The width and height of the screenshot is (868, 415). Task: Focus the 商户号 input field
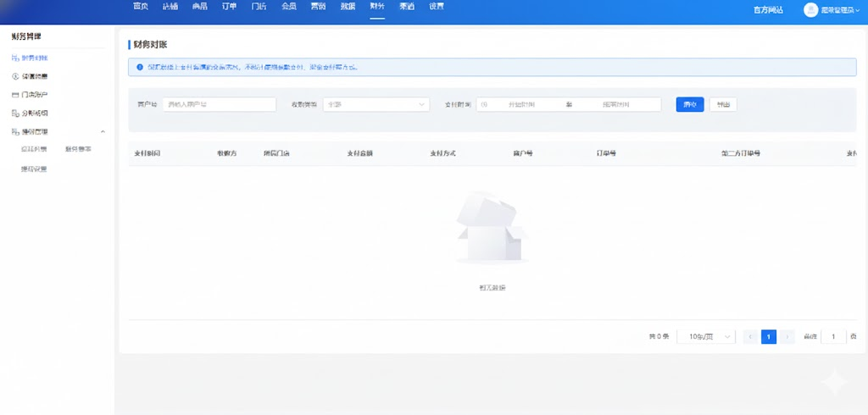pos(220,104)
